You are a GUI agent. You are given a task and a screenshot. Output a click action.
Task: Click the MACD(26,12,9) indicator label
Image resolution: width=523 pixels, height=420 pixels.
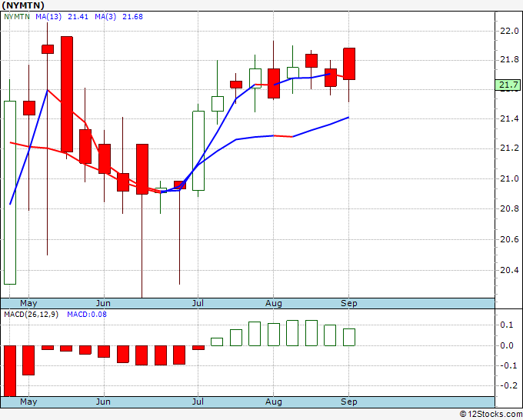[x=31, y=315]
